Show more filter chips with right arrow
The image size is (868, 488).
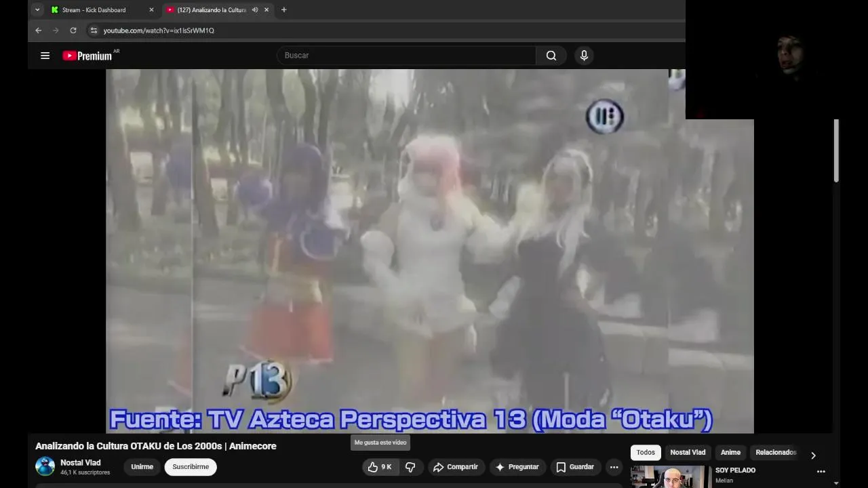pos(813,455)
